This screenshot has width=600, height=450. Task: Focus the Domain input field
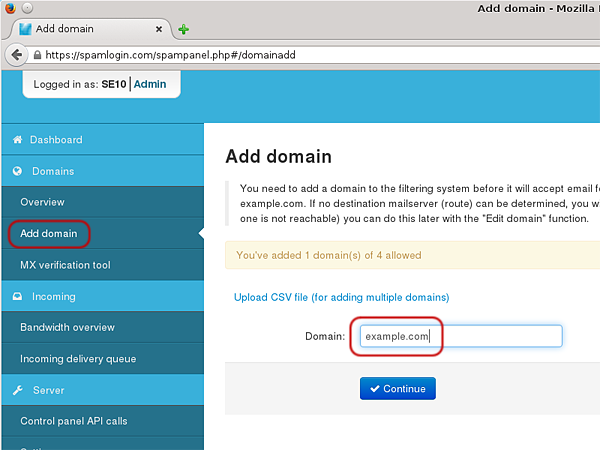pyautogui.click(x=461, y=336)
